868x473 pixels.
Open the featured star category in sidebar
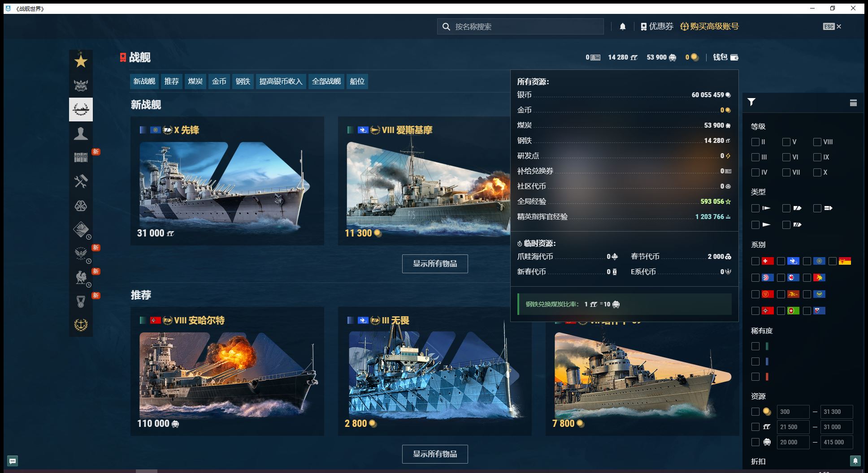coord(81,61)
